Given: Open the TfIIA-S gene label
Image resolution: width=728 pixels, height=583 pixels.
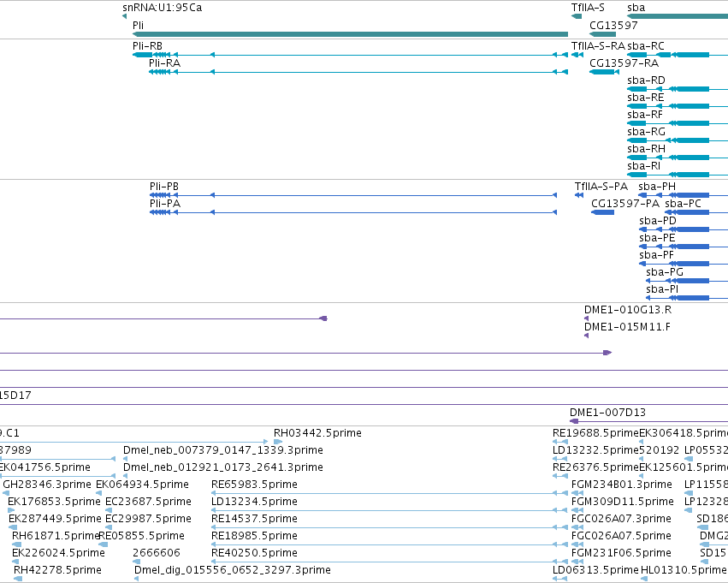Looking at the screenshot, I should (x=588, y=8).
